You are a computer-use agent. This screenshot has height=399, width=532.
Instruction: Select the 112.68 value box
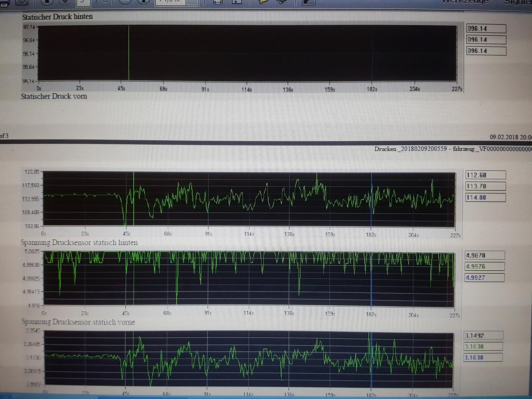486,175
